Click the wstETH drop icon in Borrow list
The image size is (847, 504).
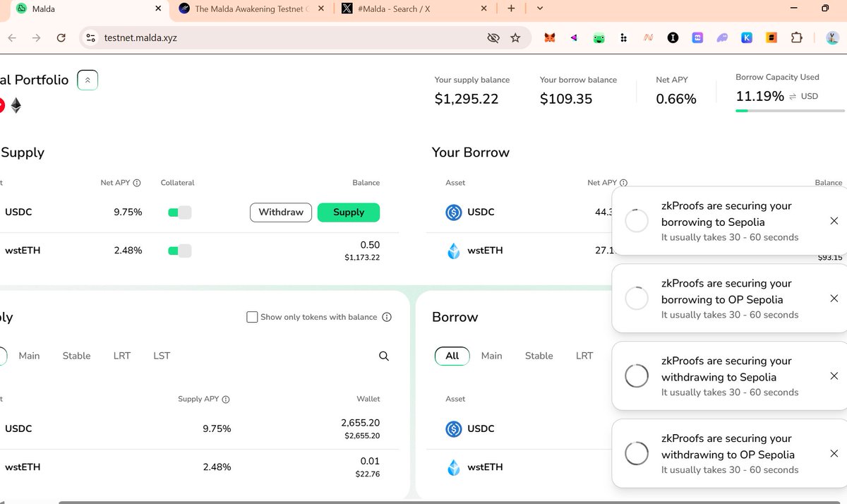454,467
